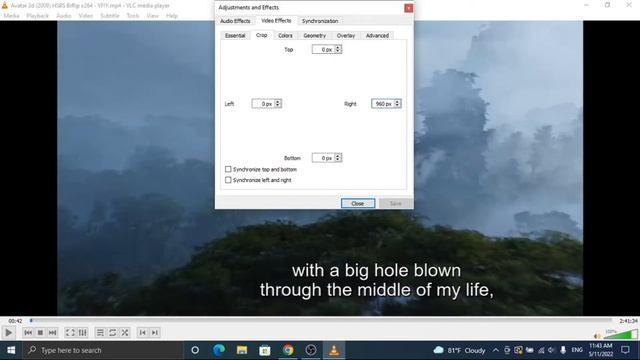Screen dimensions: 640x360
Task: Open the Help menu
Action: click(172, 16)
